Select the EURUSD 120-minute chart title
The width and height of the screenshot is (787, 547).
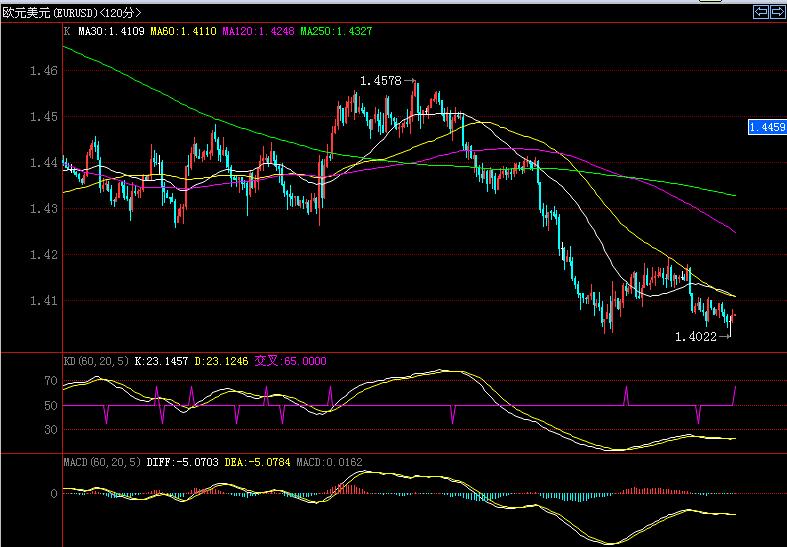click(x=72, y=13)
